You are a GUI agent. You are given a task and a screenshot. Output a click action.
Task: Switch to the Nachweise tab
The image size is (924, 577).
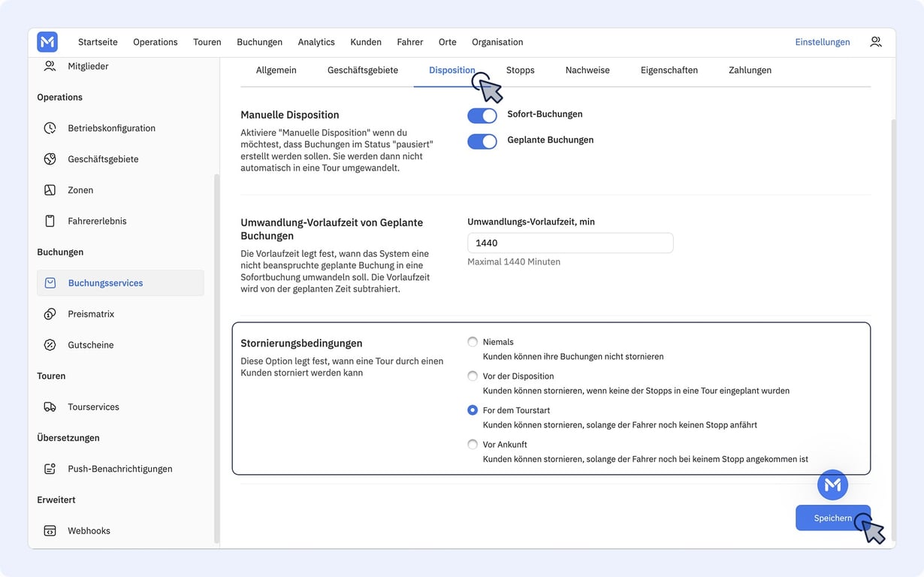tap(587, 70)
